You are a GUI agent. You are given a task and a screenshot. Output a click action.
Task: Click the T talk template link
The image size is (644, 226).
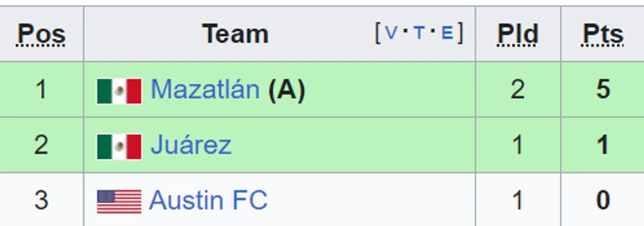point(419,33)
